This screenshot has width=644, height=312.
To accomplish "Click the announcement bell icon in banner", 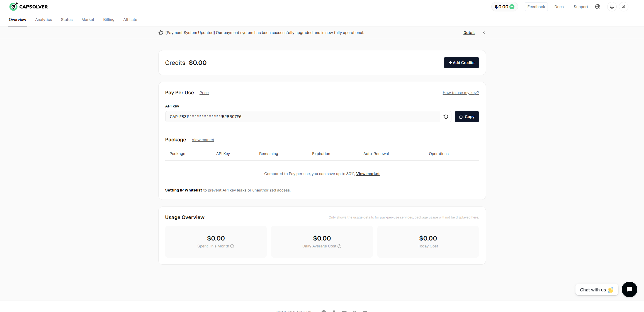I will tap(161, 33).
